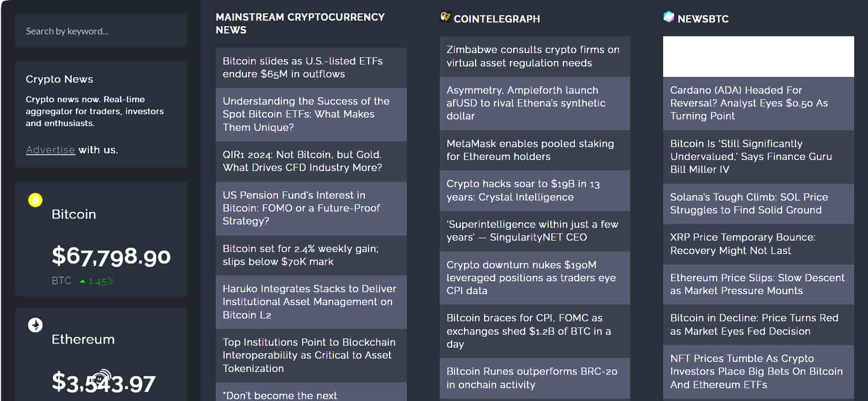This screenshot has height=401, width=868.
Task: Open Crypto hacks soar to $19B article
Action: [535, 190]
